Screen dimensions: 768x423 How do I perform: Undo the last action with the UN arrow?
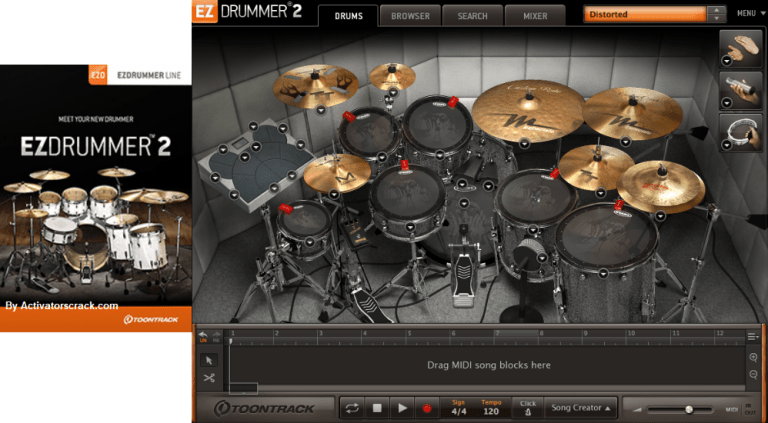point(203,336)
